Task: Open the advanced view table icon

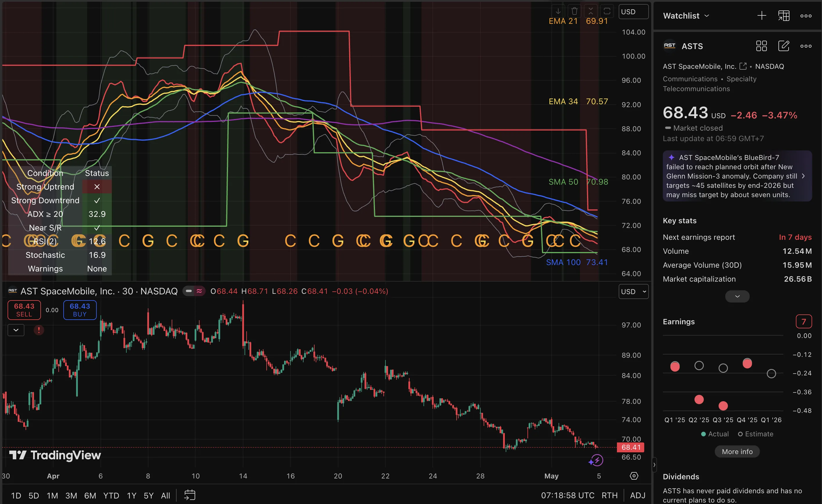Action: [784, 16]
